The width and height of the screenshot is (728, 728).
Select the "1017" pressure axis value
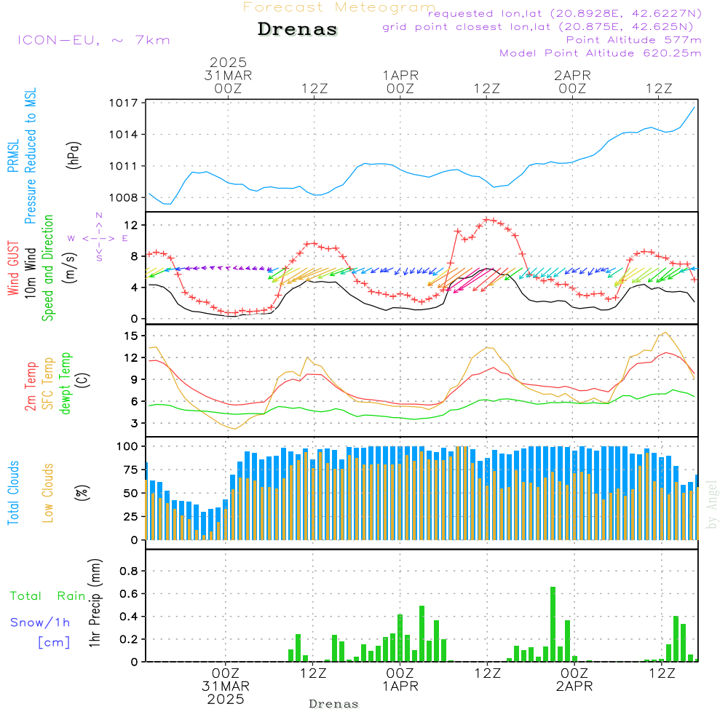click(124, 103)
